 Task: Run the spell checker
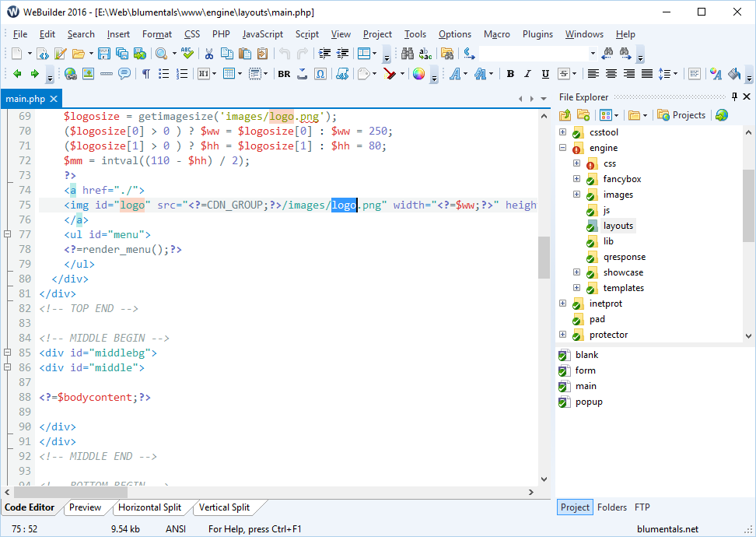[187, 53]
